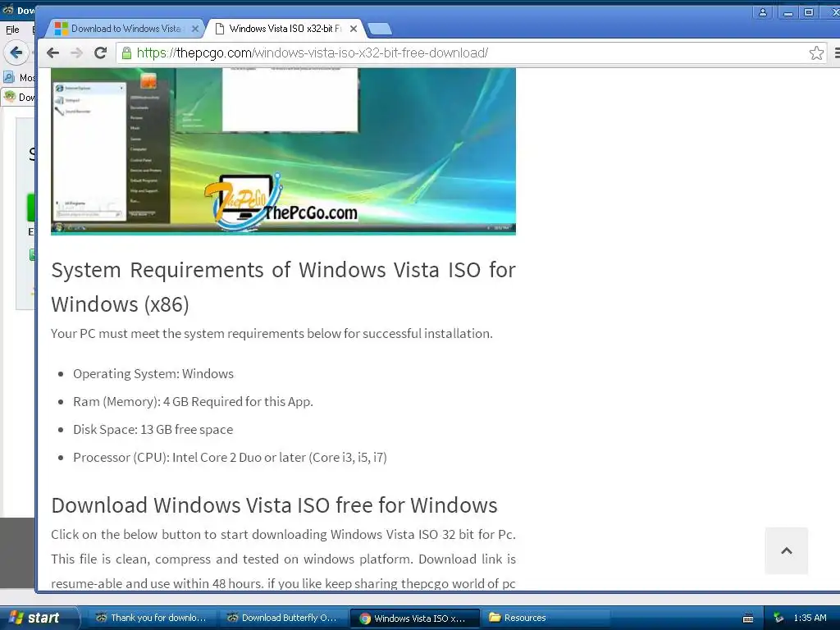
Task: Switch to Download Butterfly taskbar item
Action: pyautogui.click(x=282, y=618)
